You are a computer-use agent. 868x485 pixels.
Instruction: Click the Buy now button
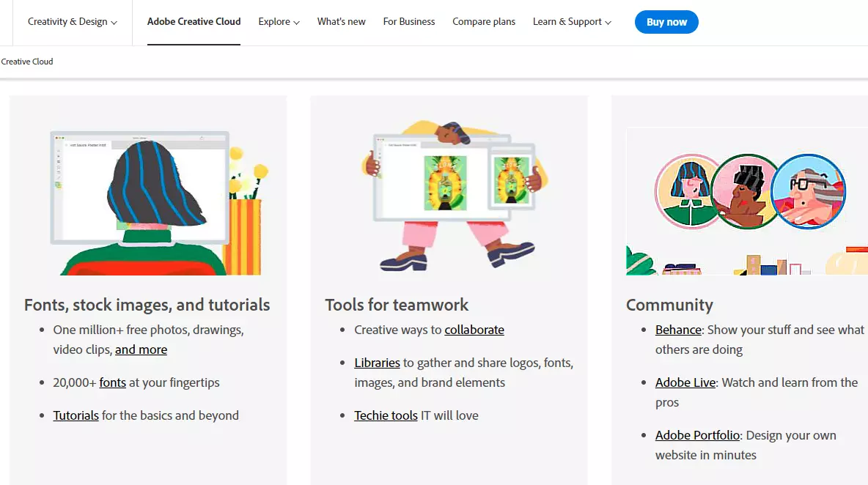tap(666, 22)
